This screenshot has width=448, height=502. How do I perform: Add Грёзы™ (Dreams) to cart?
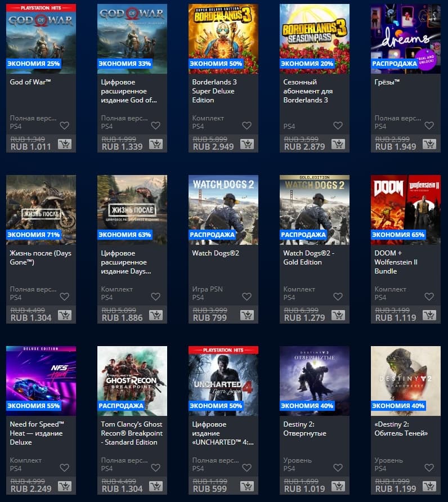tap(429, 144)
